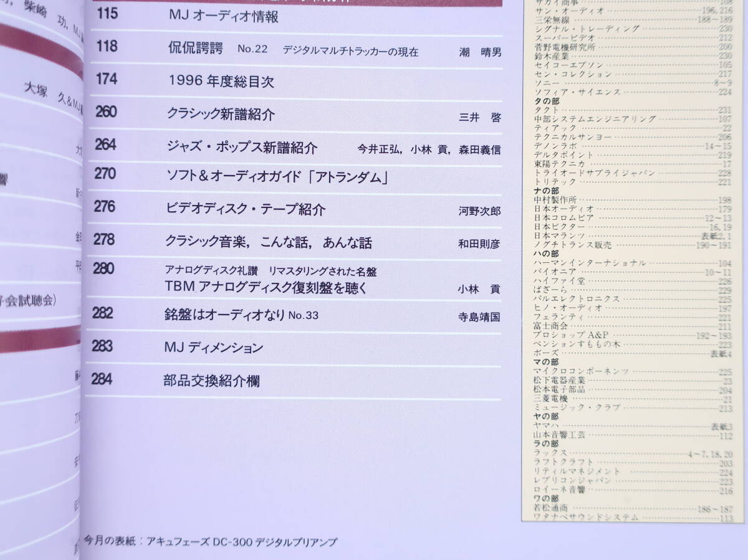The image size is (748, 560).
Task: Select the 'MJ ディメンション' entry
Action: pyautogui.click(x=214, y=347)
